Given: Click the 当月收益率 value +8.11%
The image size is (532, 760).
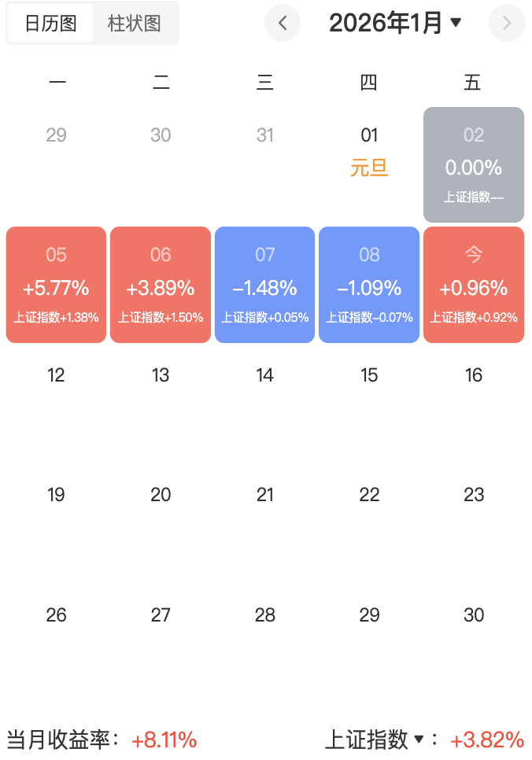Looking at the screenshot, I should click(x=164, y=740).
